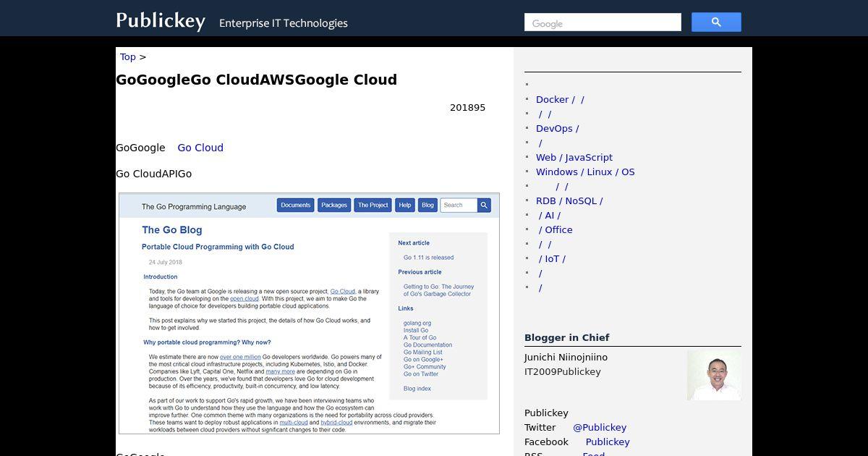This screenshot has height=456, width=868.
Task: Click the 201895 date text
Action: click(467, 108)
